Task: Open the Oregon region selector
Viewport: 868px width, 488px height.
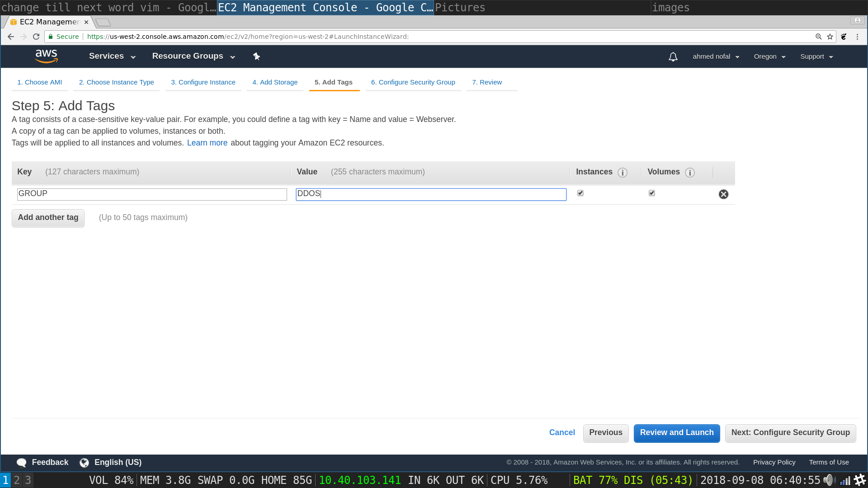Action: tap(769, 56)
